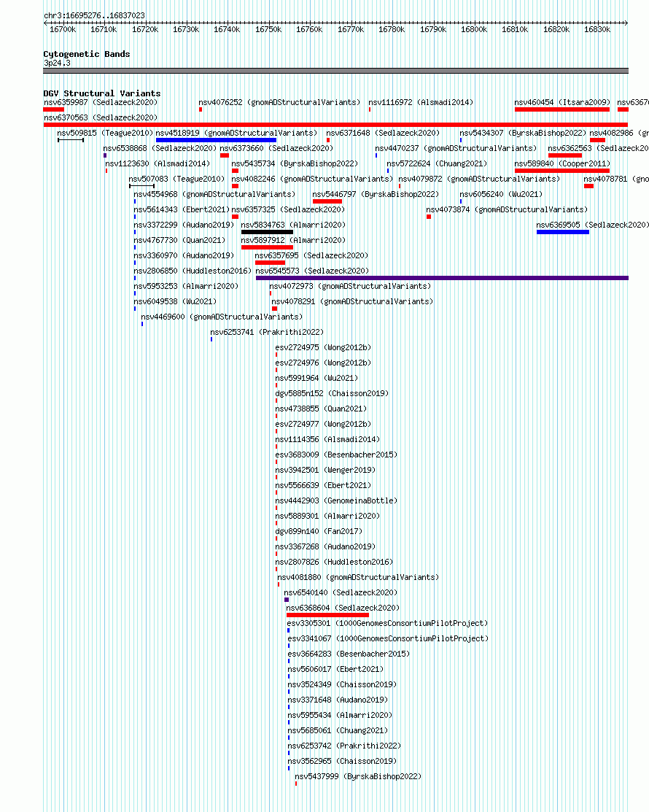Select the nsv6369505 blue variant bar

pos(562,232)
